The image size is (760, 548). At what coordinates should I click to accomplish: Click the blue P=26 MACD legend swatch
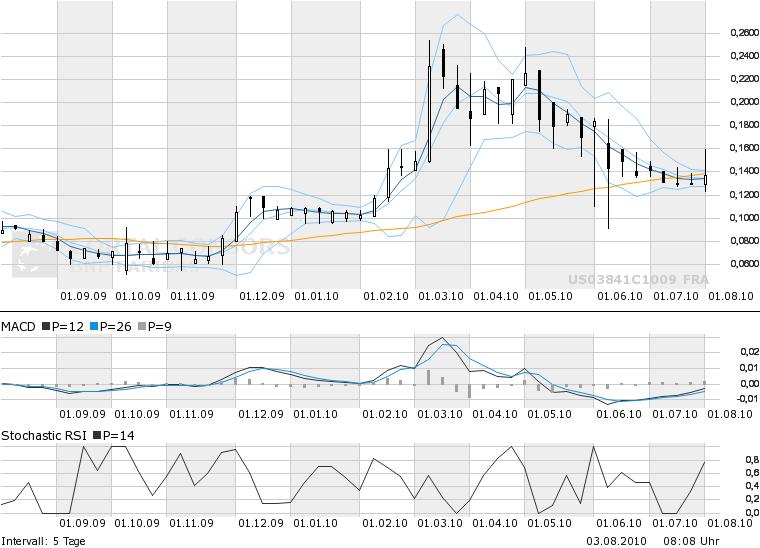click(x=94, y=327)
